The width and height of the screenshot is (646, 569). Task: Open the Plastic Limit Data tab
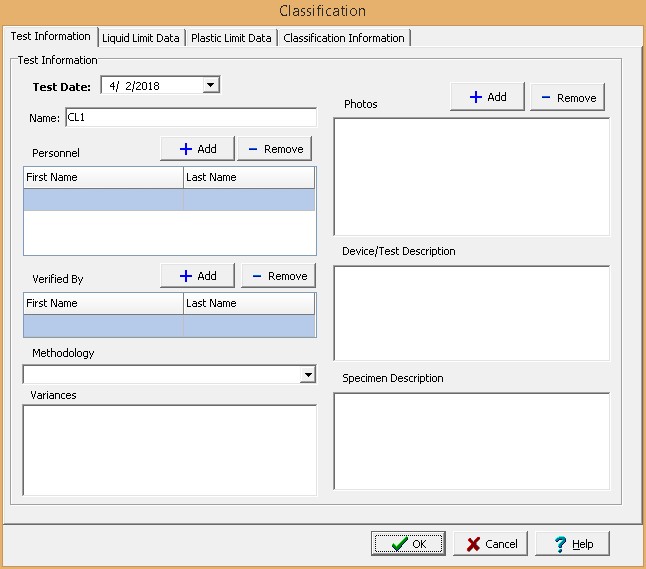pyautogui.click(x=231, y=38)
